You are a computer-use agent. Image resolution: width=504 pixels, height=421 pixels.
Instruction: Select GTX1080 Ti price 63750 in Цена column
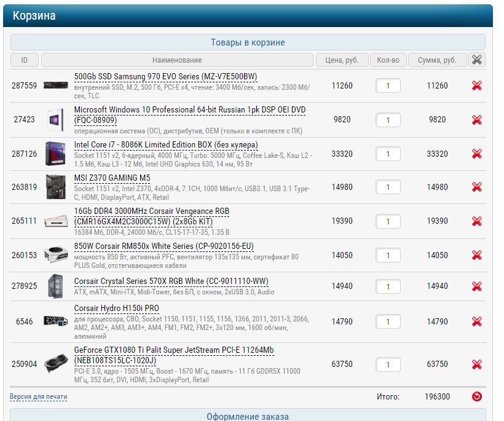342,364
